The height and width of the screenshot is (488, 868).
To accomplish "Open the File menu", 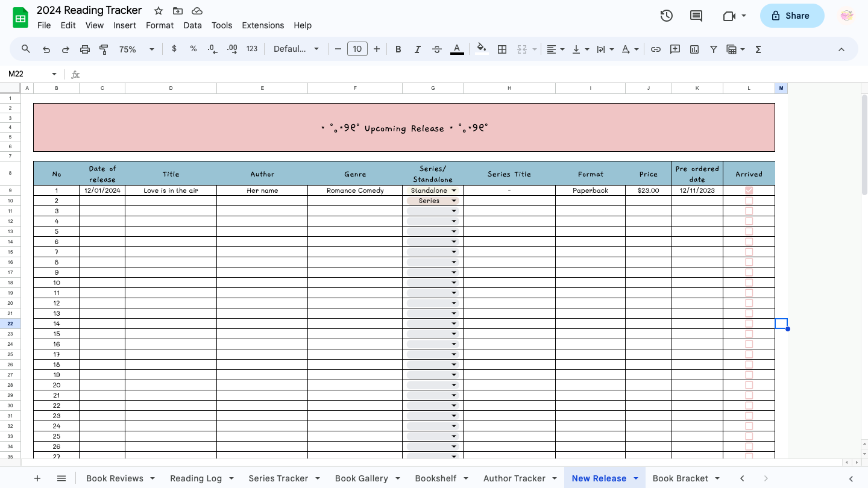I will click(44, 25).
